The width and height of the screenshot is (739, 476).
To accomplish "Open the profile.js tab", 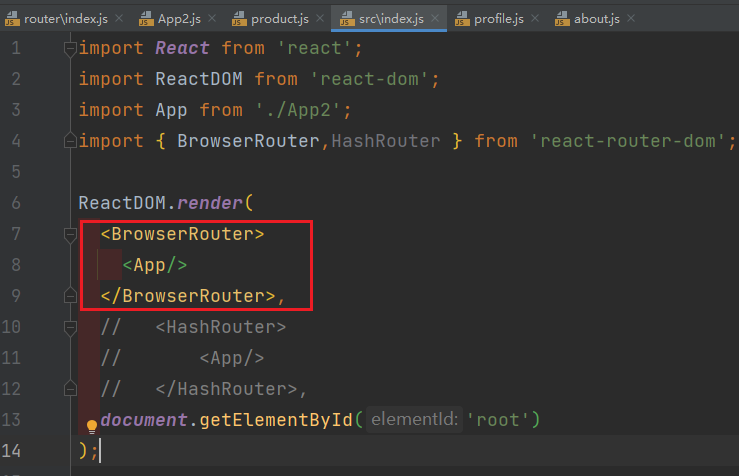I will click(499, 19).
